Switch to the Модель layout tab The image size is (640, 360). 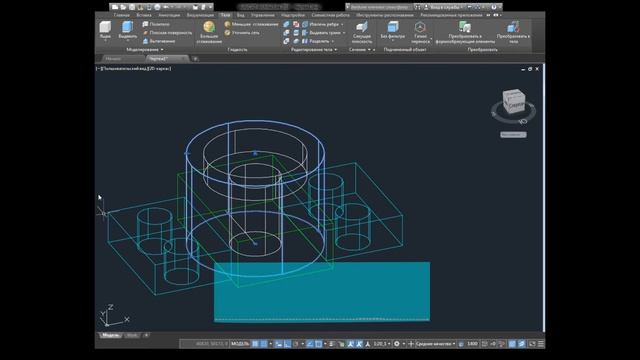110,336
